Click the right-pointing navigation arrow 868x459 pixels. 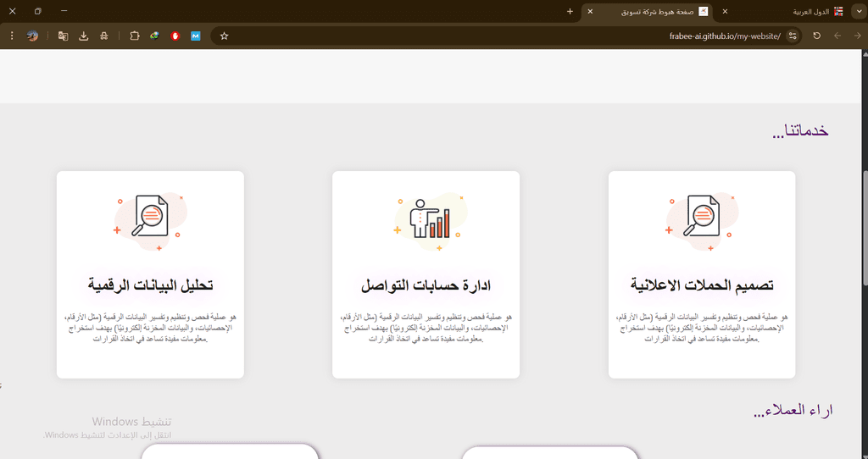(858, 36)
